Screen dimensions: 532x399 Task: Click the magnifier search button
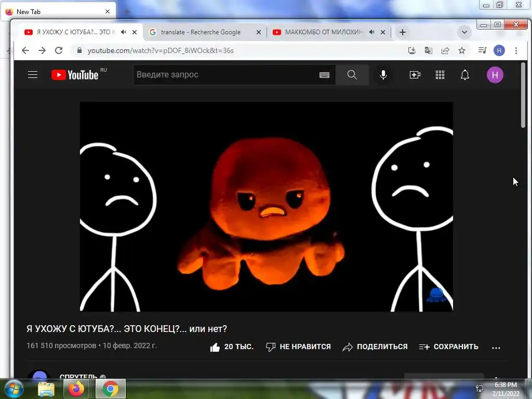[x=352, y=75]
